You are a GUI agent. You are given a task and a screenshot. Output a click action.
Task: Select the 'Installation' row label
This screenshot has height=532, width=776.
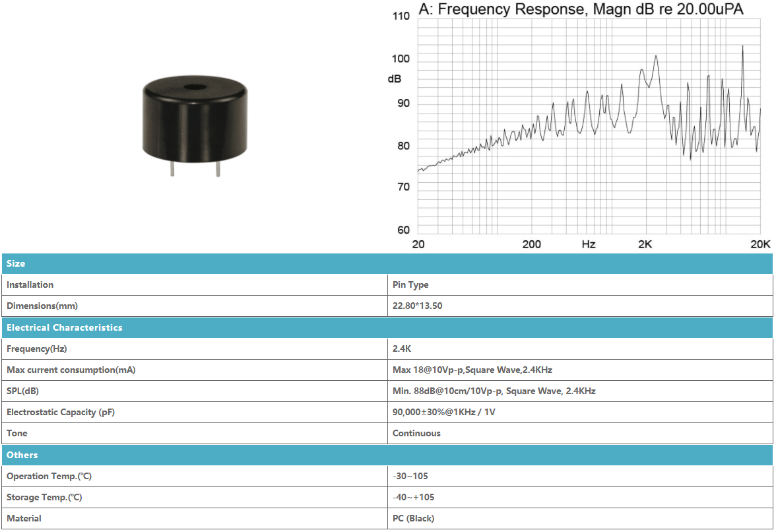[x=30, y=284]
